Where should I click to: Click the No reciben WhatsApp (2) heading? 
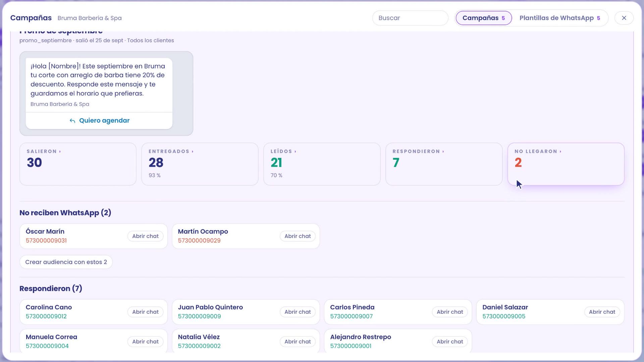point(65,213)
